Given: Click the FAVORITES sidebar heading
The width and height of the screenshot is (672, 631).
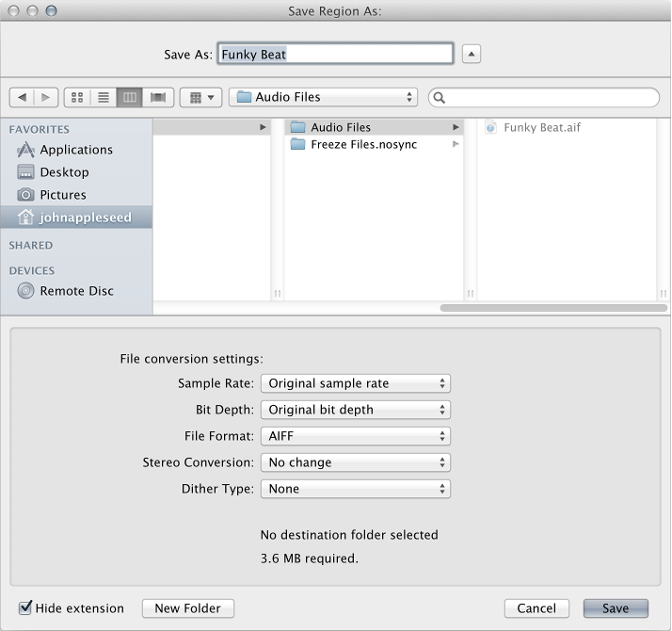Looking at the screenshot, I should (39, 129).
